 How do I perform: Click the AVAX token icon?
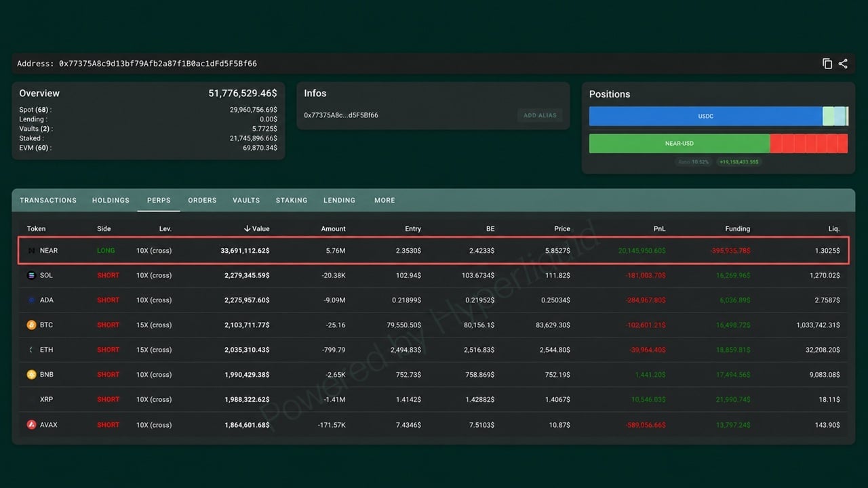[31, 425]
